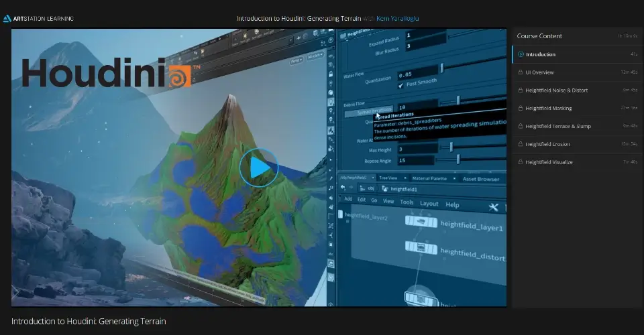Open the Heightfield Erosion lesson
The image size is (644, 335).
pos(578,144)
